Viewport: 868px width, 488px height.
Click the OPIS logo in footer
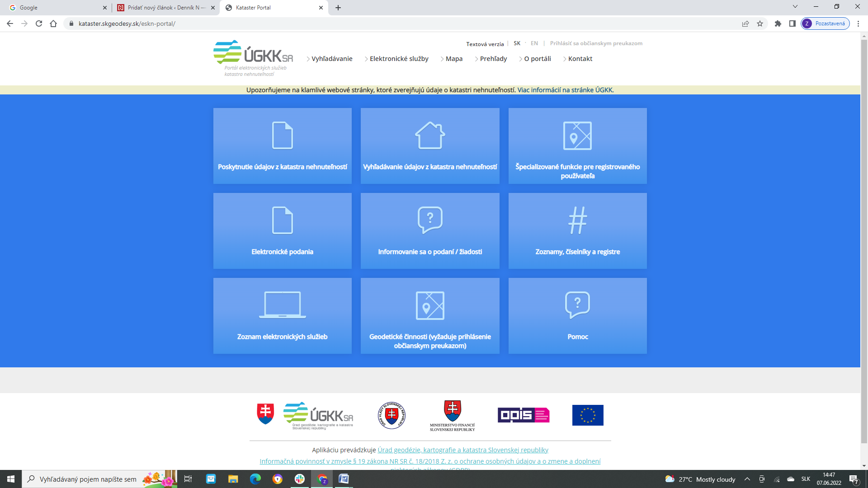coord(524,415)
